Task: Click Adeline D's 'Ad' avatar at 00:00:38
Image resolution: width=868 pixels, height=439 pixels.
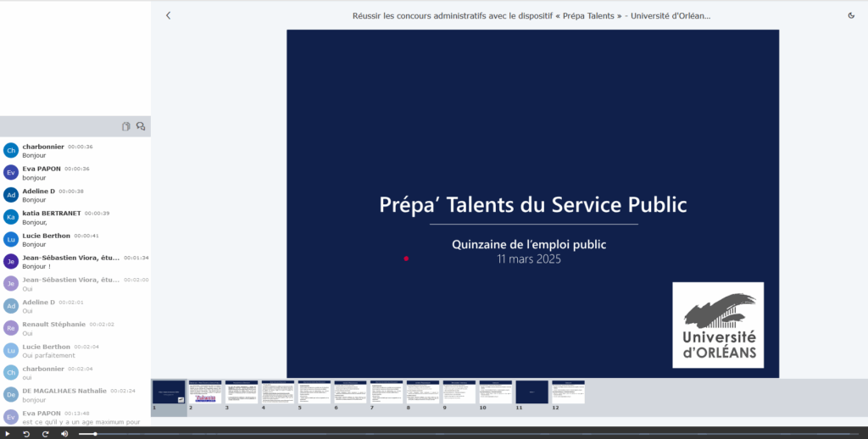Action: pos(11,195)
